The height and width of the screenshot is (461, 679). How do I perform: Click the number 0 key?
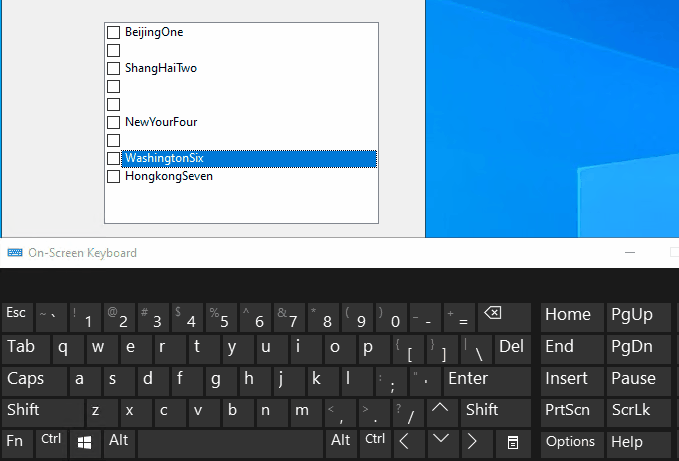392,317
